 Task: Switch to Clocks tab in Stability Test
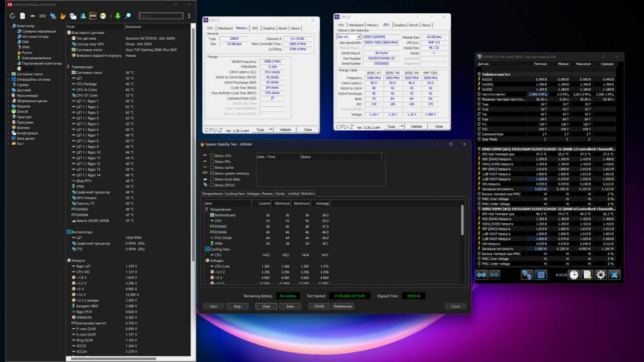pyautogui.click(x=280, y=194)
